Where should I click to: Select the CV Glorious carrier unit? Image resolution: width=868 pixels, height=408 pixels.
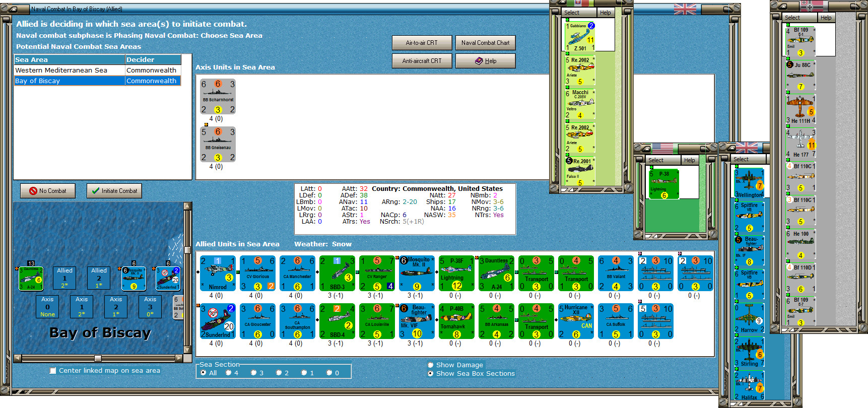257,274
